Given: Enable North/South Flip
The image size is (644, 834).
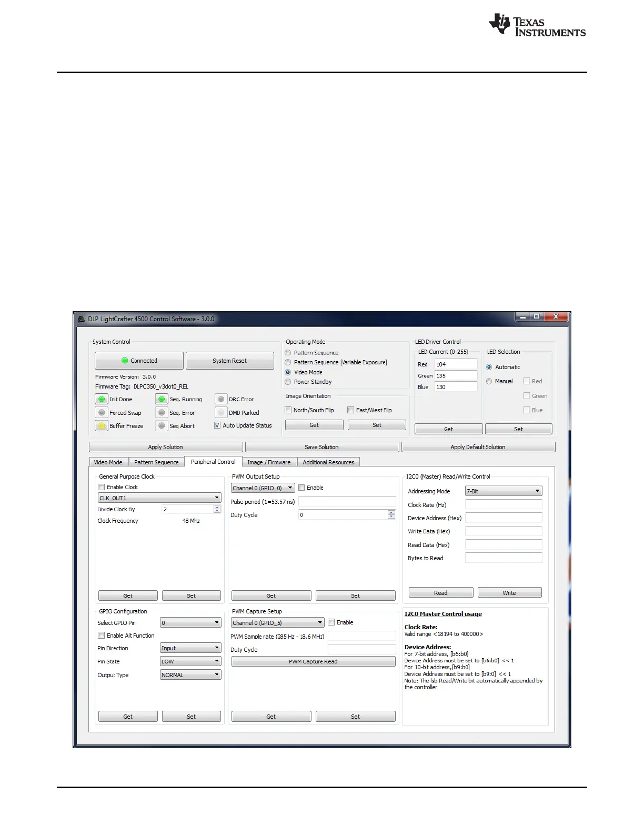Looking at the screenshot, I should (x=288, y=410).
